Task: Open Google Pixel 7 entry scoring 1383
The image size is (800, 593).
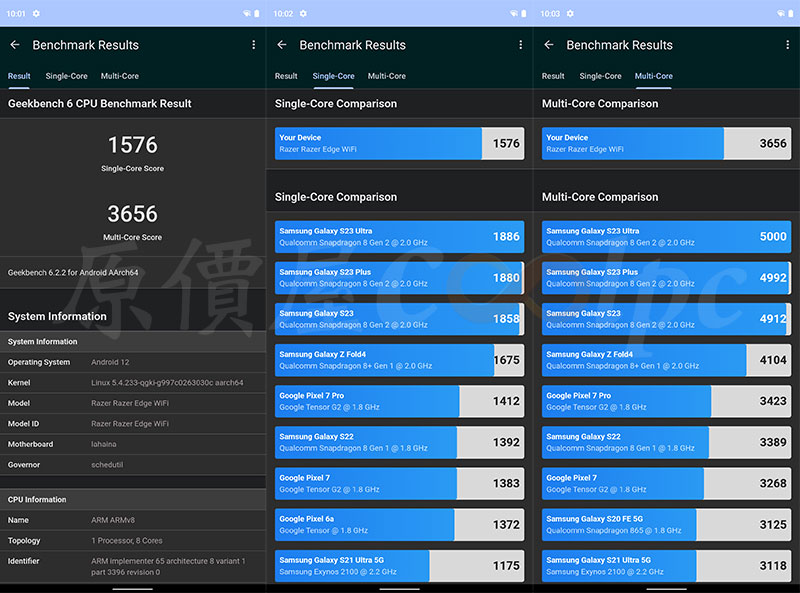Action: (x=399, y=483)
